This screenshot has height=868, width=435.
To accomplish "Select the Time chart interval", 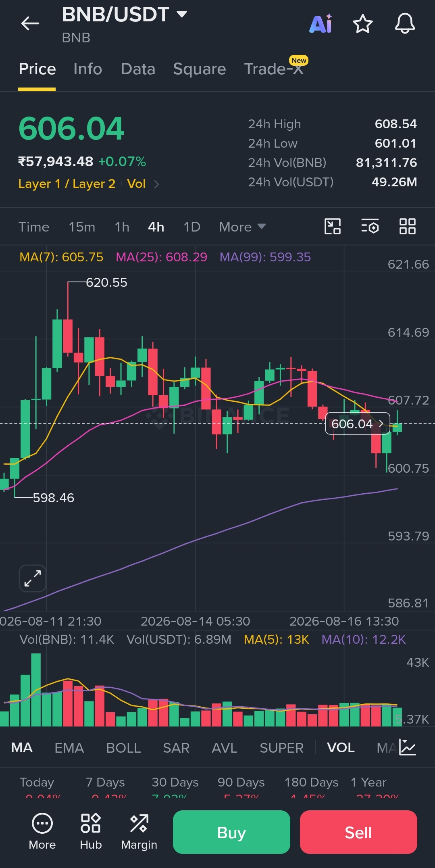I will tap(34, 227).
